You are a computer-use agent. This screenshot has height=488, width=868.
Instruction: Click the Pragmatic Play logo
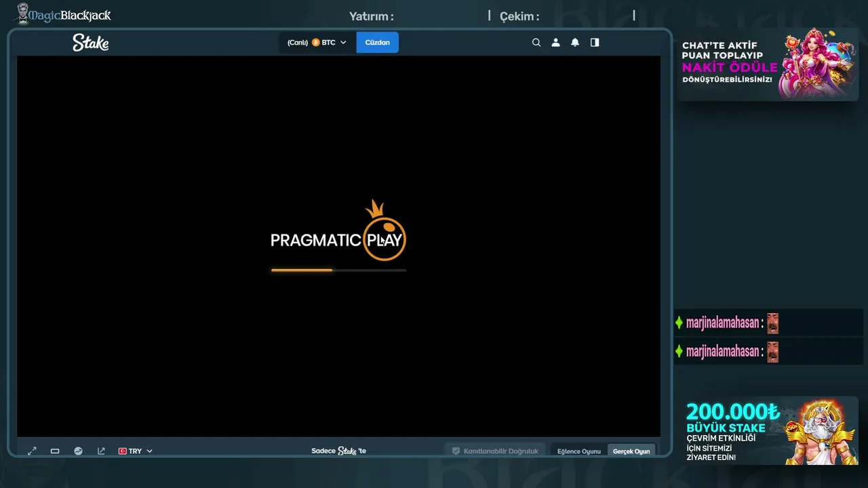pos(338,231)
